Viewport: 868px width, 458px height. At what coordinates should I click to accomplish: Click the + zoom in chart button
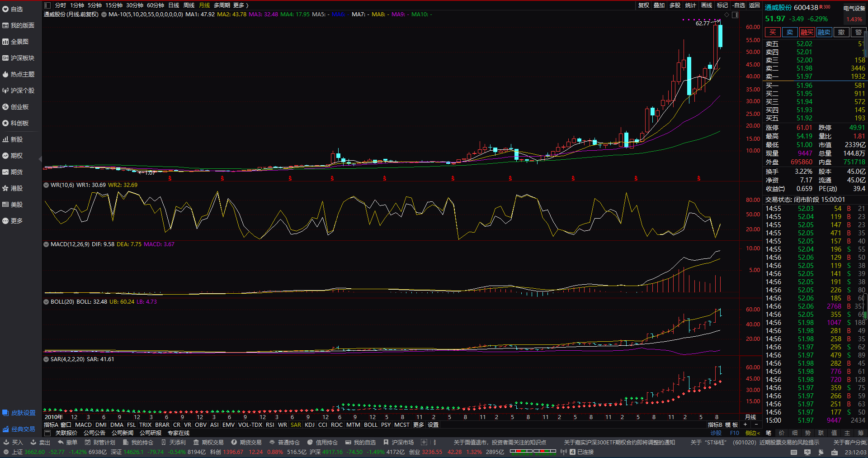[x=745, y=425]
